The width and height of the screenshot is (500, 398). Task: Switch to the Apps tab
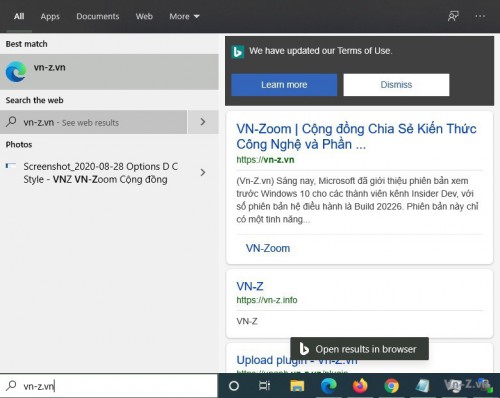pyautogui.click(x=50, y=16)
